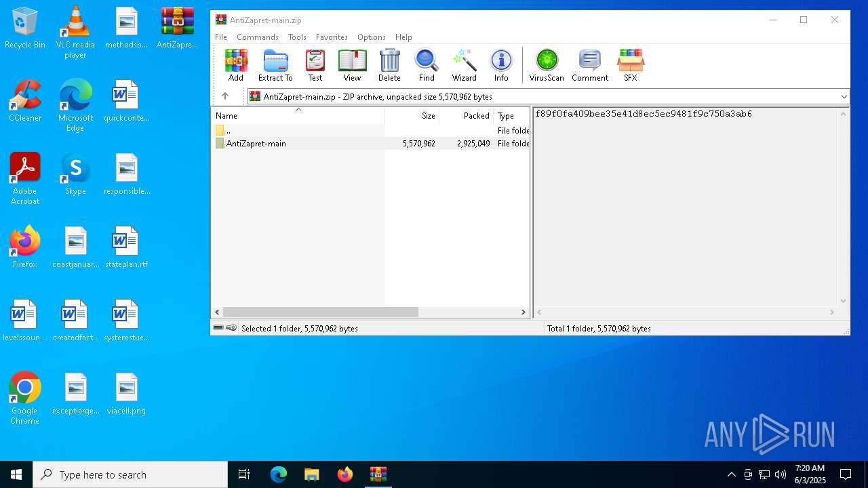
Task: Start VirusScan on the archive
Action: click(547, 65)
